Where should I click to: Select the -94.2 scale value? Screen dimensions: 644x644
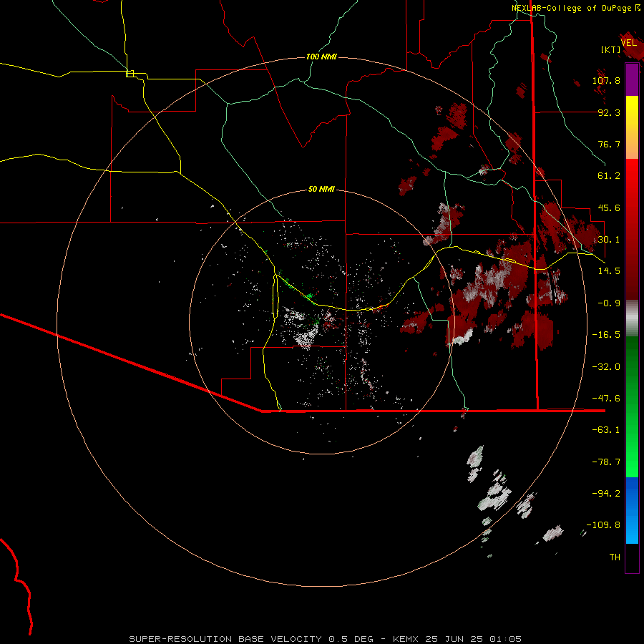(x=606, y=493)
